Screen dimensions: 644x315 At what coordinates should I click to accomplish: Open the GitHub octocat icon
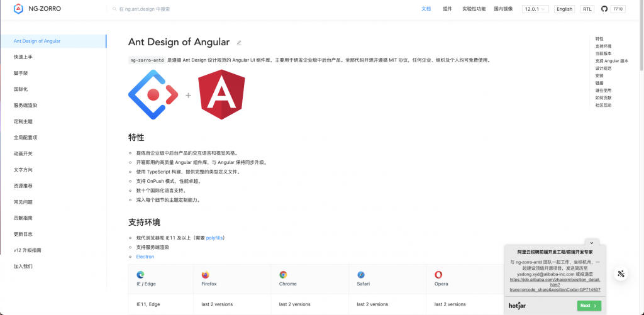tap(604, 9)
